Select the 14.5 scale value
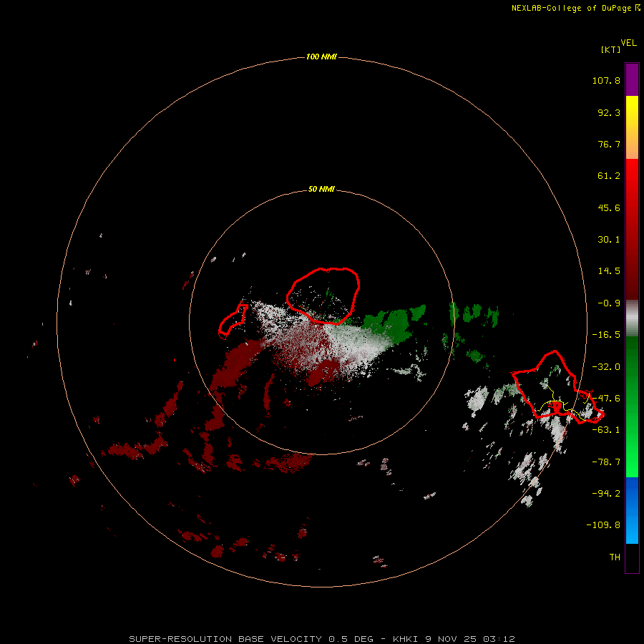 pos(609,271)
